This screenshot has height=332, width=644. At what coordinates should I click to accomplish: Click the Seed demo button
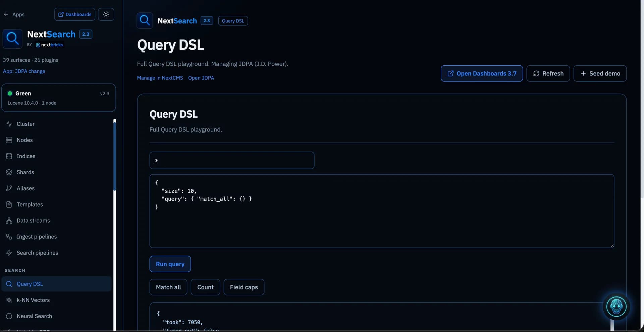click(600, 73)
